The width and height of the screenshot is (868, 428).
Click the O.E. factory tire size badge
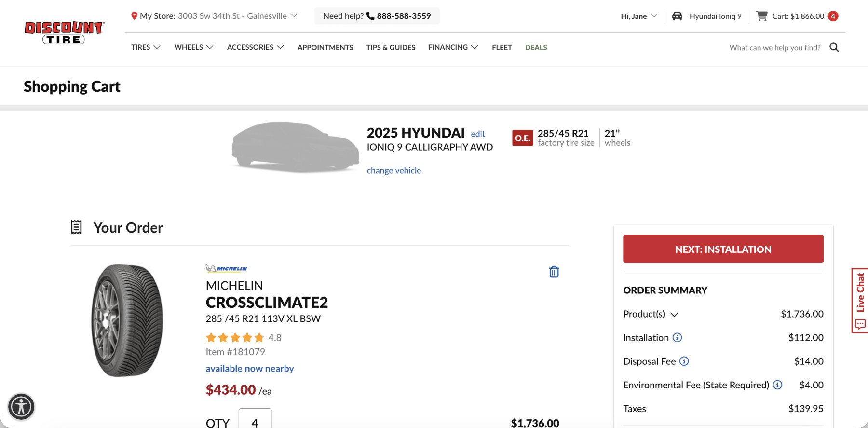pos(522,138)
